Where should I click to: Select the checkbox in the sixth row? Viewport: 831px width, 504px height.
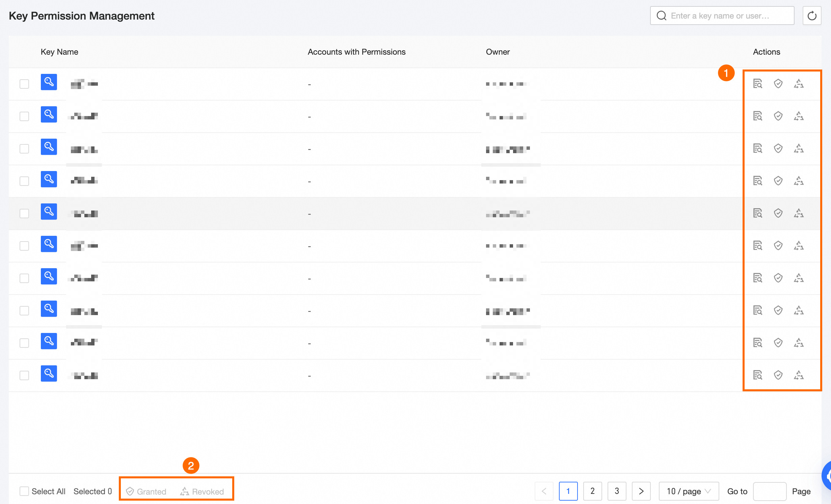click(24, 246)
